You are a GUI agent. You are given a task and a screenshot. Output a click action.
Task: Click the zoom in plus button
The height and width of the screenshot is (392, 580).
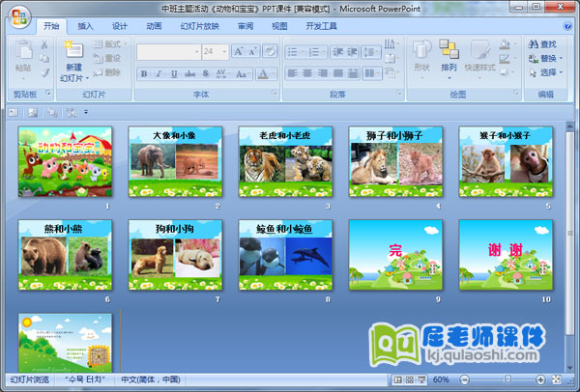point(539,380)
